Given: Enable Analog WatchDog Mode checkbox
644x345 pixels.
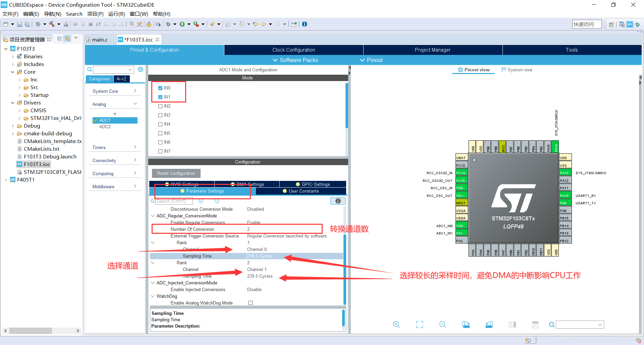Looking at the screenshot, I should tap(250, 302).
